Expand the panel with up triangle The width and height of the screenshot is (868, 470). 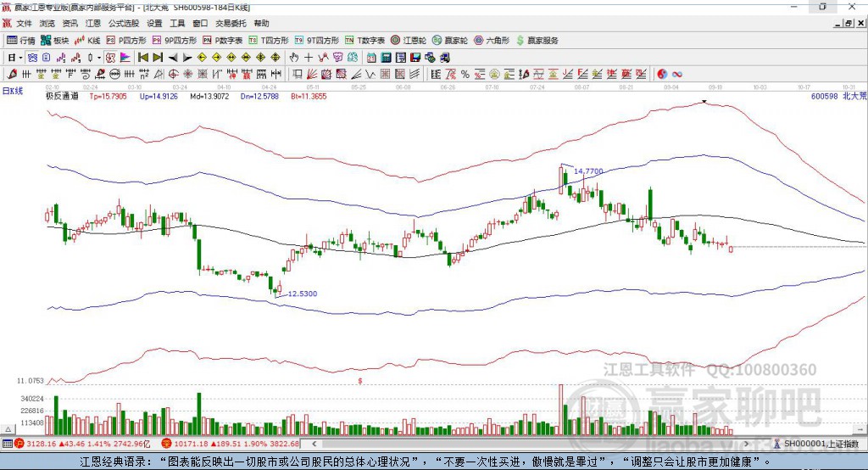click(8, 429)
